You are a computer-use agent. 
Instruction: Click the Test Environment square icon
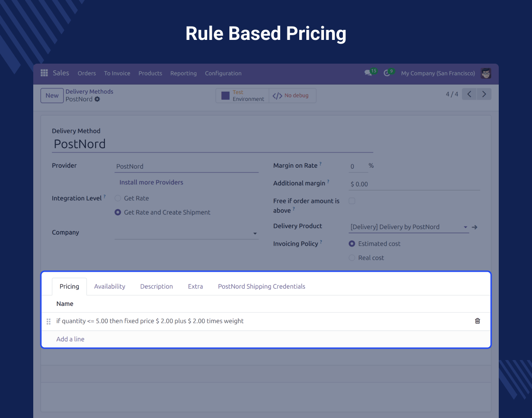pyautogui.click(x=225, y=95)
